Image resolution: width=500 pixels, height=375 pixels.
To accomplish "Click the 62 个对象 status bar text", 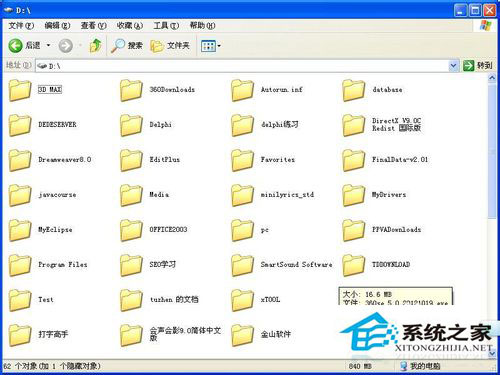I will coord(52,366).
